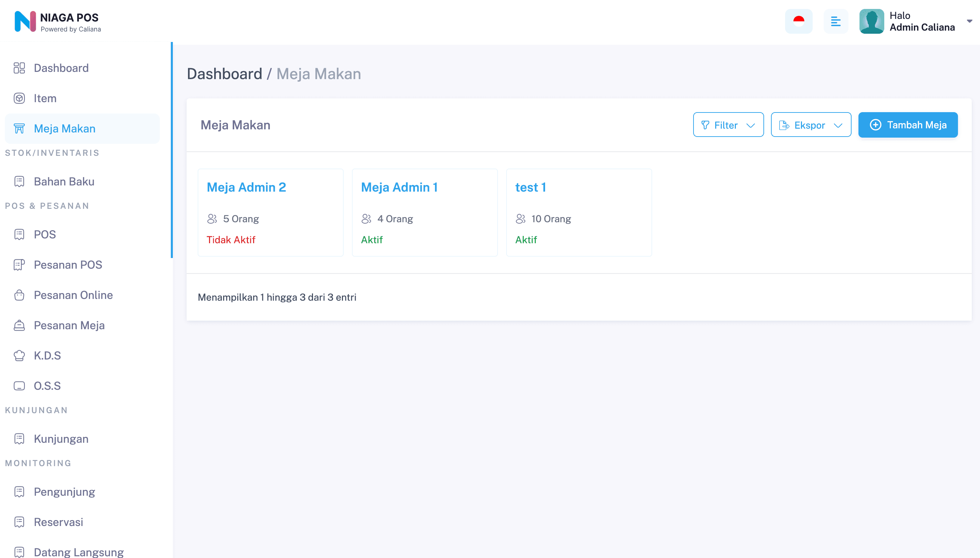Click the Admin Caliana profile avatar
980x558 pixels.
(872, 21)
